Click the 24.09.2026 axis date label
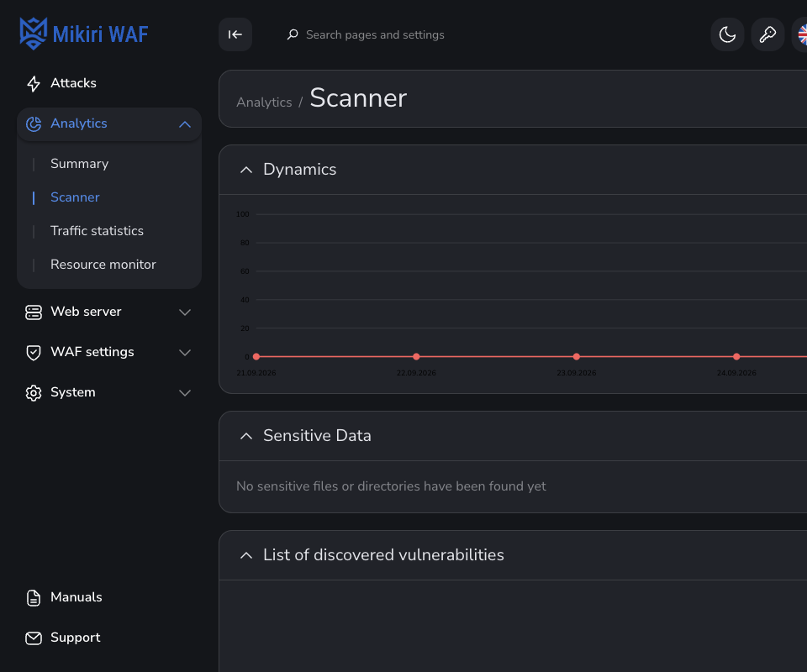 tap(736, 373)
